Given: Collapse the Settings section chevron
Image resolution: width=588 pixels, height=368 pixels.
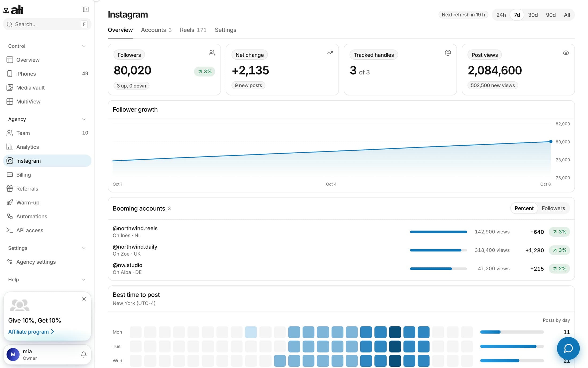Looking at the screenshot, I should 84,248.
